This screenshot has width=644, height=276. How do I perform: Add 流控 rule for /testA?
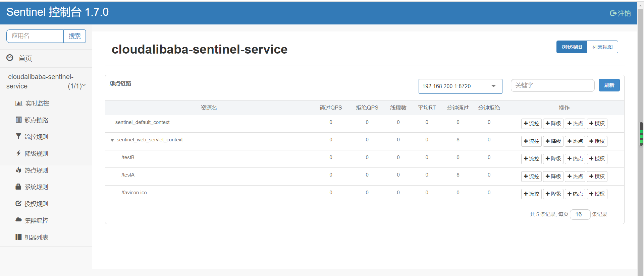(x=531, y=177)
